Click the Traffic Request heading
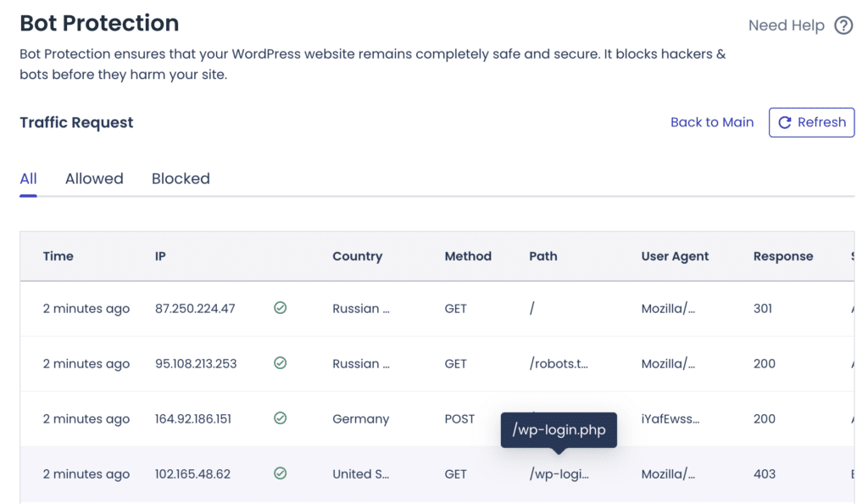868x504 pixels. click(76, 122)
